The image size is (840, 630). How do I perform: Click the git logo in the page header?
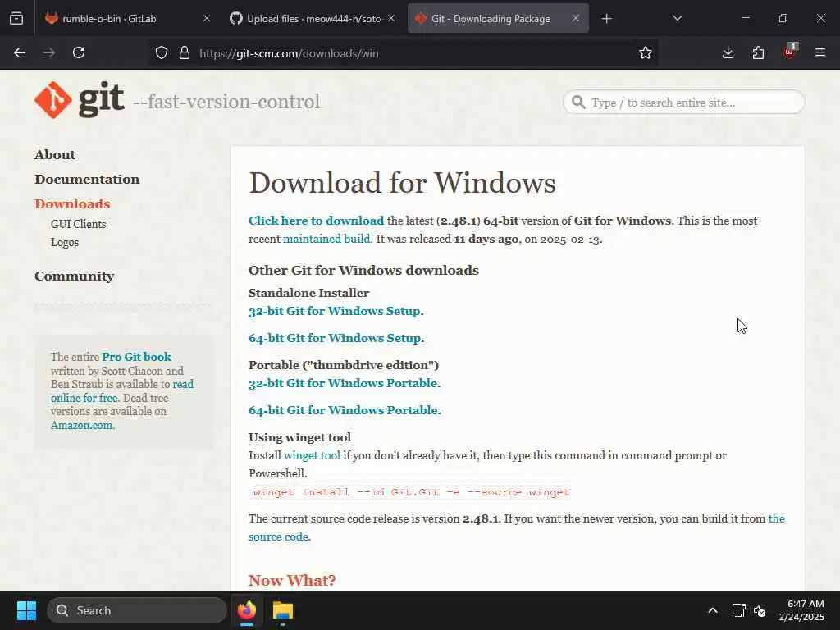point(80,100)
